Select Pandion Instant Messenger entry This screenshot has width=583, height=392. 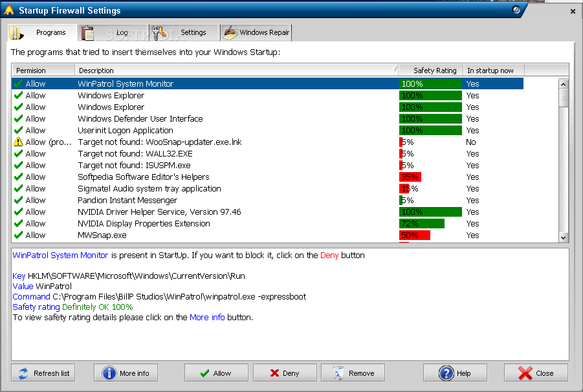(x=268, y=200)
